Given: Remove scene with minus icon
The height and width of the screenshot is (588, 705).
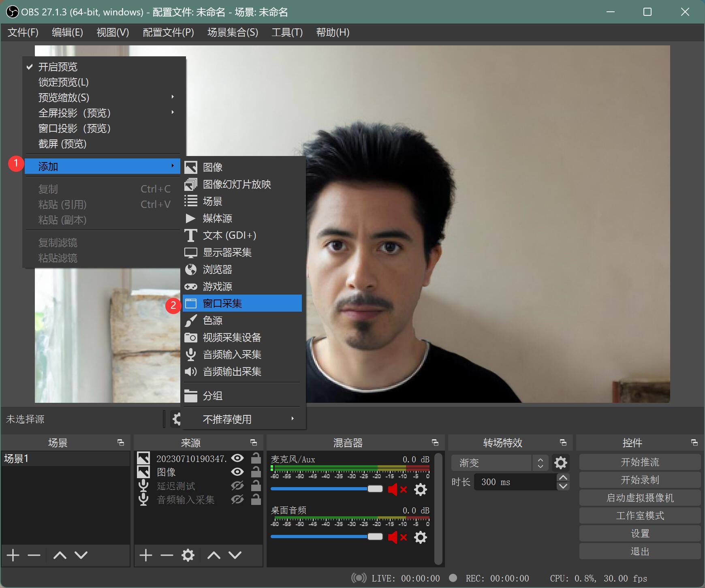Looking at the screenshot, I should click(34, 555).
